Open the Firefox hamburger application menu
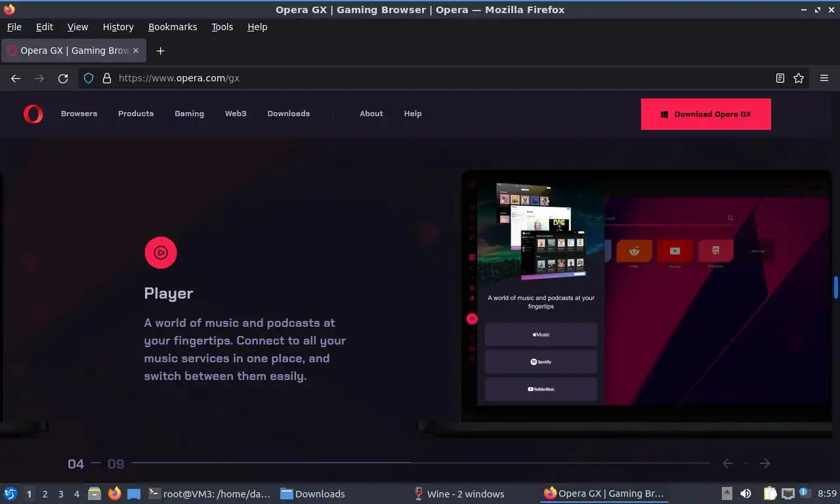 click(x=824, y=78)
